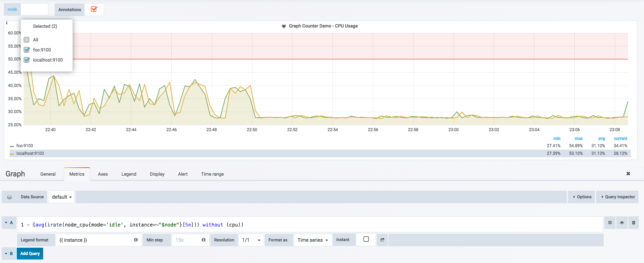The image size is (644, 263).
Task: Enable the Instant query checkbox
Action: coord(366,239)
